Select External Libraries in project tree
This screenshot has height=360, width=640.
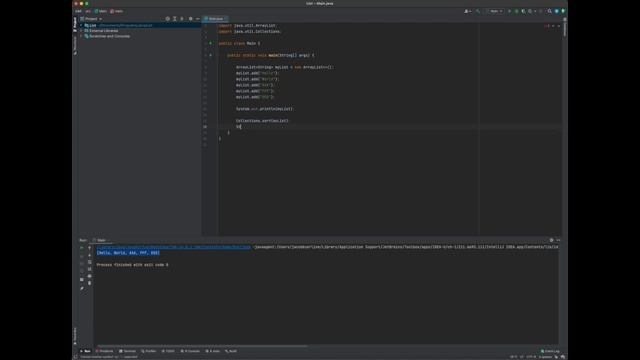click(x=104, y=31)
